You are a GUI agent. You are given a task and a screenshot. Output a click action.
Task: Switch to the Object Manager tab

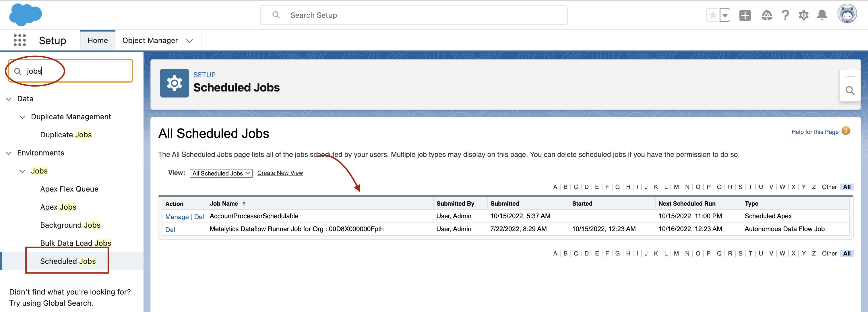150,40
